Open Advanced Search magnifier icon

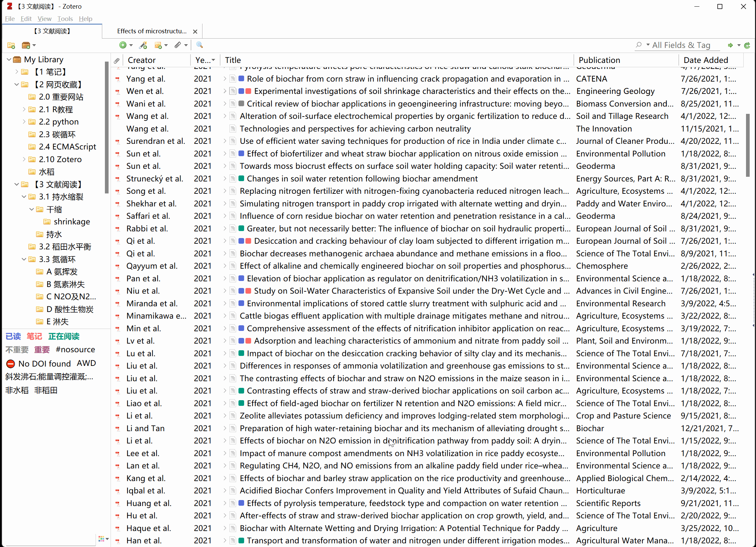199,45
